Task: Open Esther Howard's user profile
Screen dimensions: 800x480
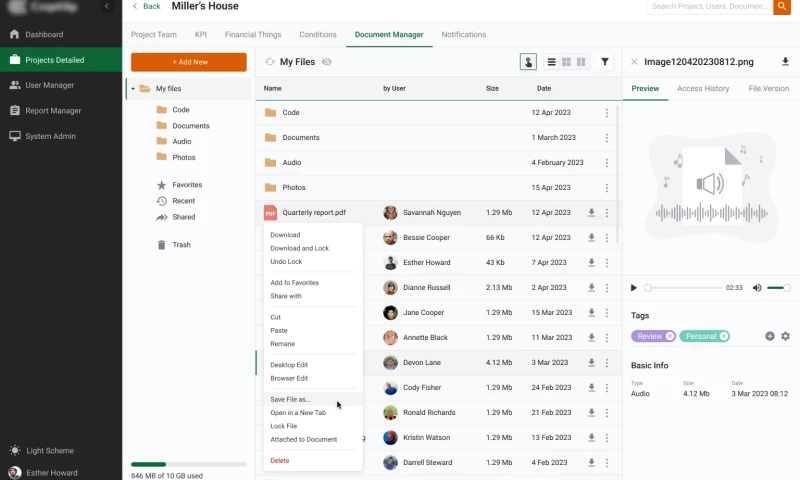Action: point(43,473)
